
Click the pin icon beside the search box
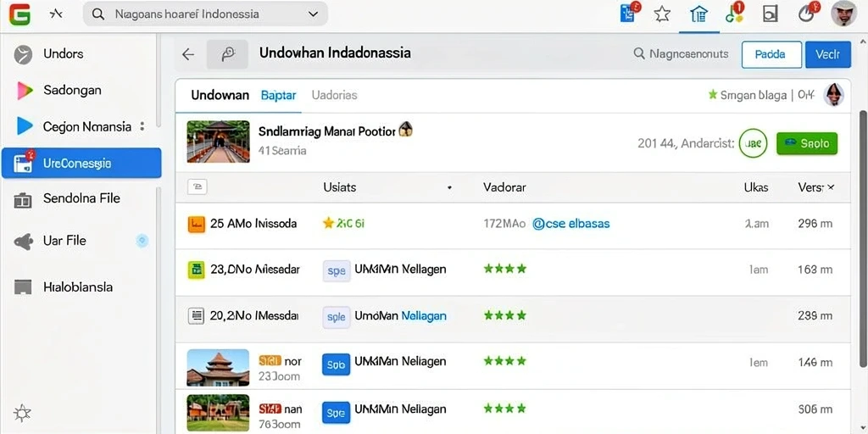pos(56,14)
